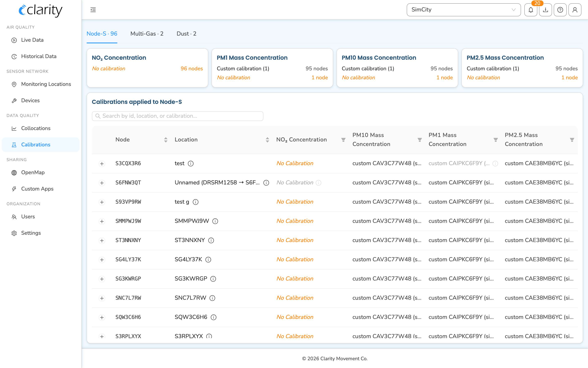The image size is (588, 368).
Task: Expand the S3RPLXYX row
Action: point(102,337)
